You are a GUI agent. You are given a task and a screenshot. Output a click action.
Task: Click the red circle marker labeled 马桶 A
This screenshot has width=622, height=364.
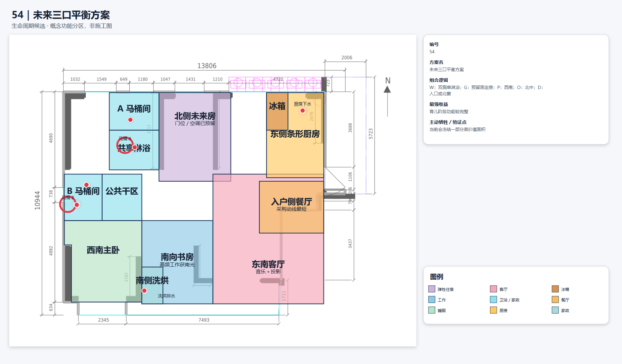[x=125, y=145]
